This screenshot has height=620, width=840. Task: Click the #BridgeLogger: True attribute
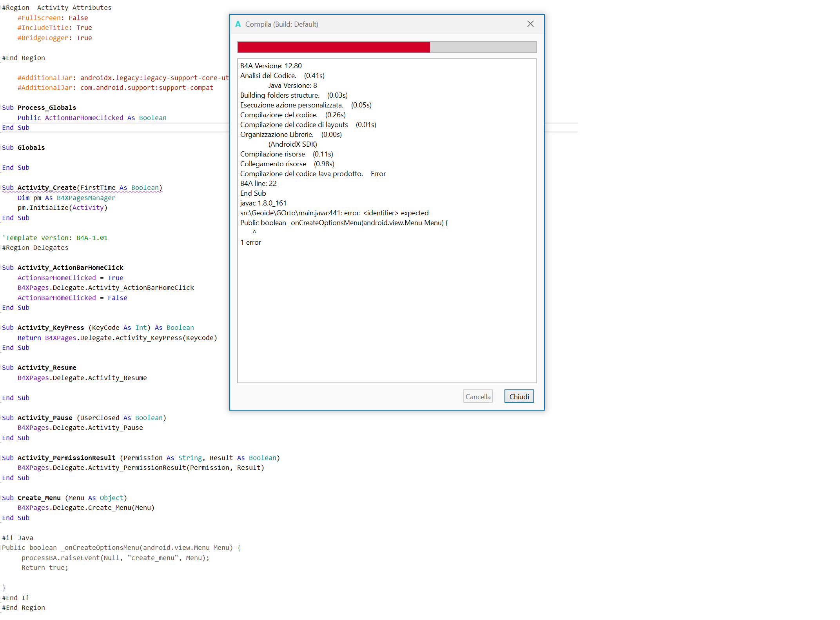click(x=54, y=38)
